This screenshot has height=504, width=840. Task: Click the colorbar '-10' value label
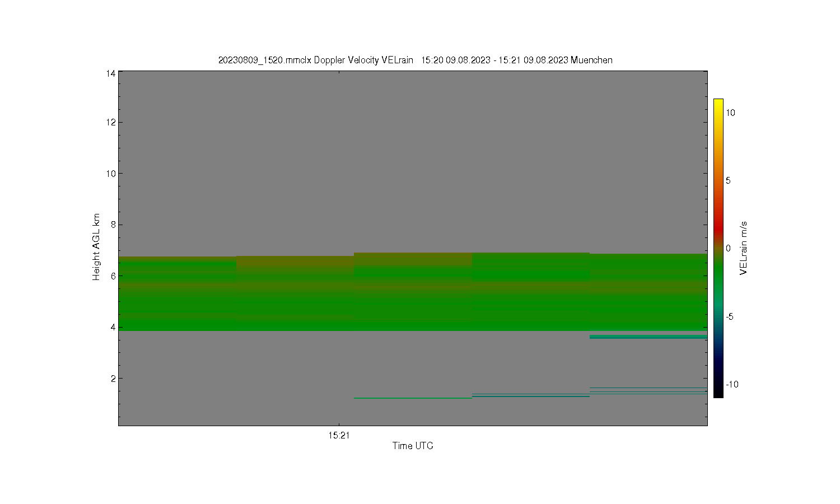(732, 384)
